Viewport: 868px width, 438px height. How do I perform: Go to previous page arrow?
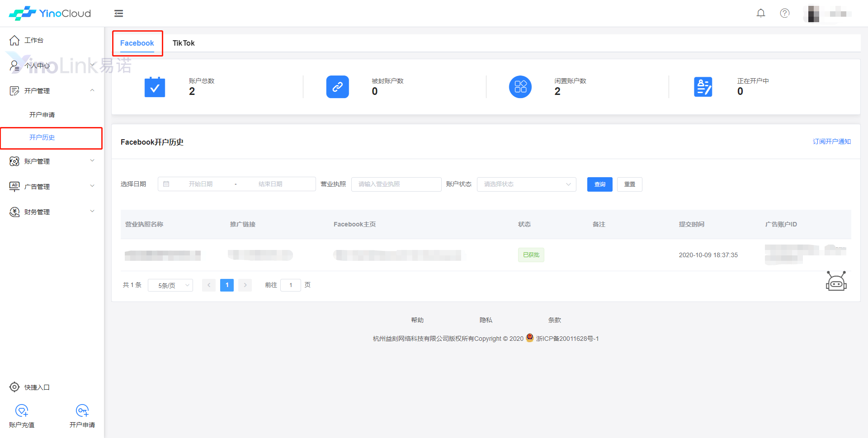(209, 285)
